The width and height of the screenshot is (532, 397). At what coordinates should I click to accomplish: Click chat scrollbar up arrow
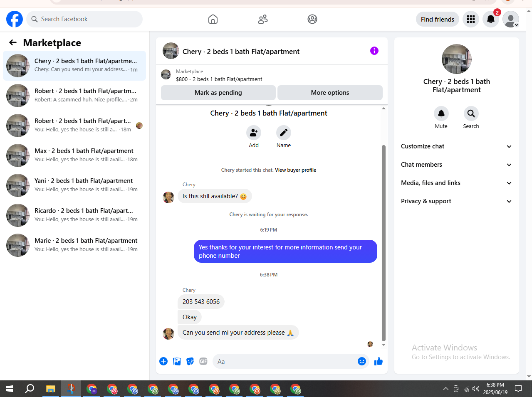pyautogui.click(x=384, y=108)
